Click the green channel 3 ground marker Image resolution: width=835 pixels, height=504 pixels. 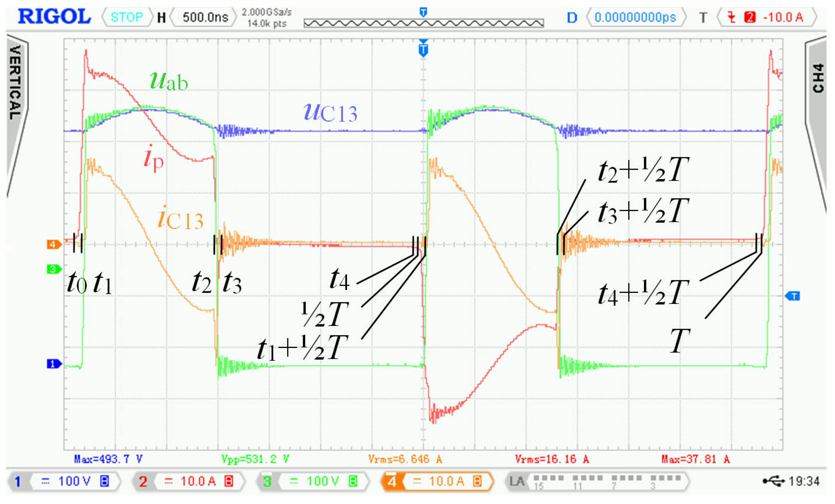[54, 270]
